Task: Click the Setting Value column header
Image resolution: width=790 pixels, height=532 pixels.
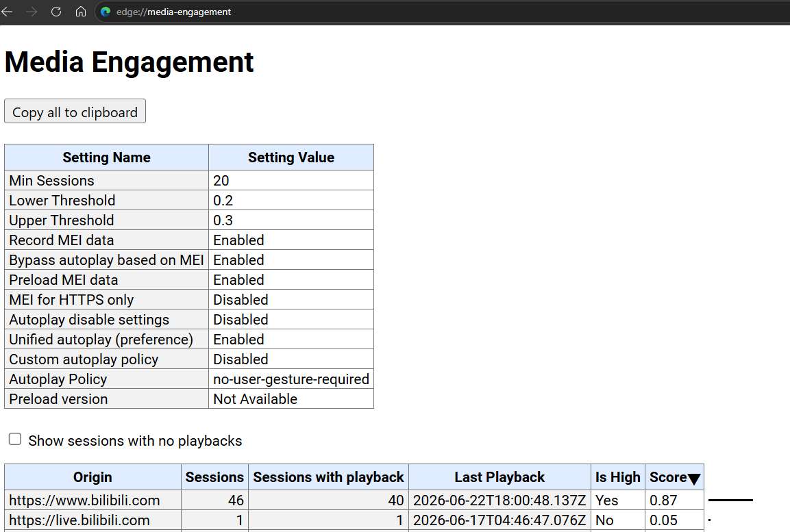Action: point(291,157)
